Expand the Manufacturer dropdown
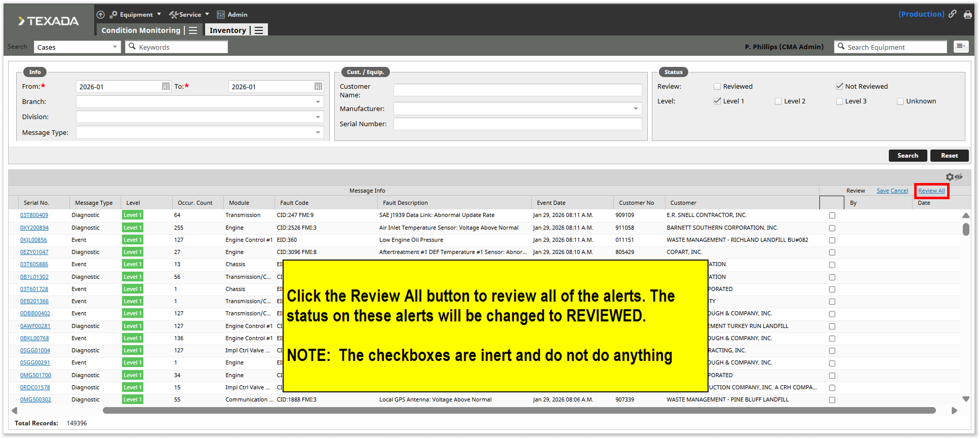The width and height of the screenshot is (980, 439). tap(636, 109)
